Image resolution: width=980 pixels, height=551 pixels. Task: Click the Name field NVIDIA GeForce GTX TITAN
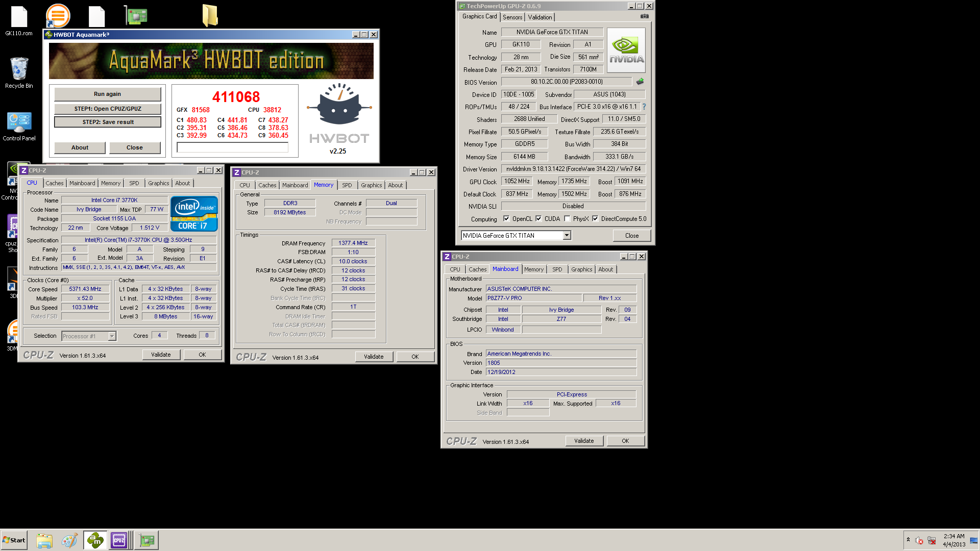click(552, 32)
